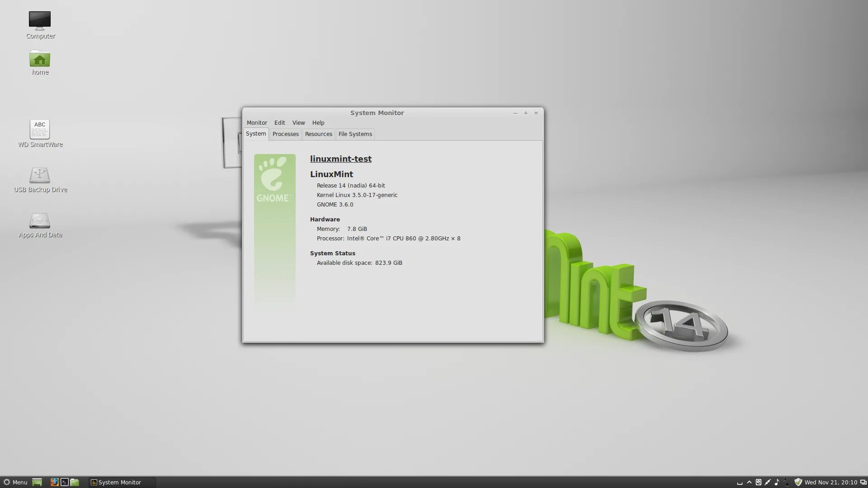Open the Monitor menu

[x=257, y=122]
